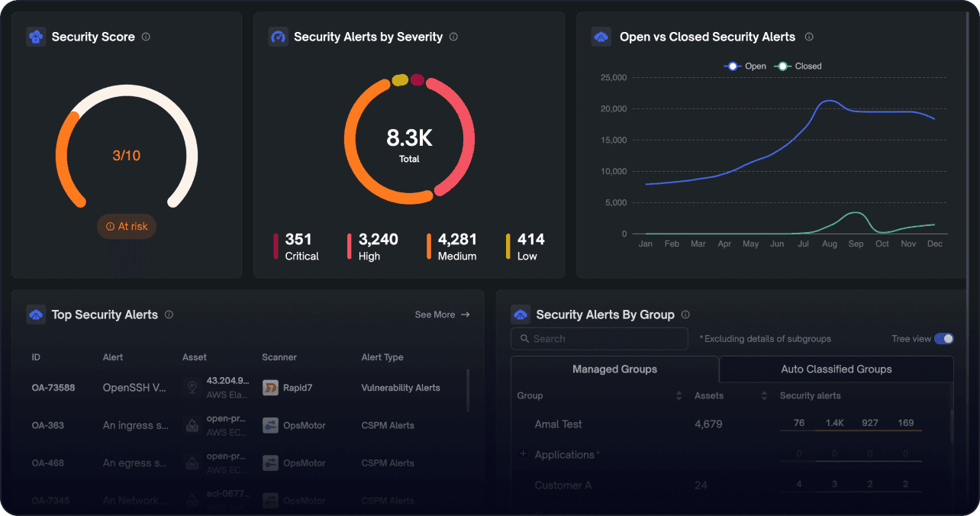This screenshot has width=980, height=516.
Task: Switch to the Managed Groups tab
Action: coord(614,369)
